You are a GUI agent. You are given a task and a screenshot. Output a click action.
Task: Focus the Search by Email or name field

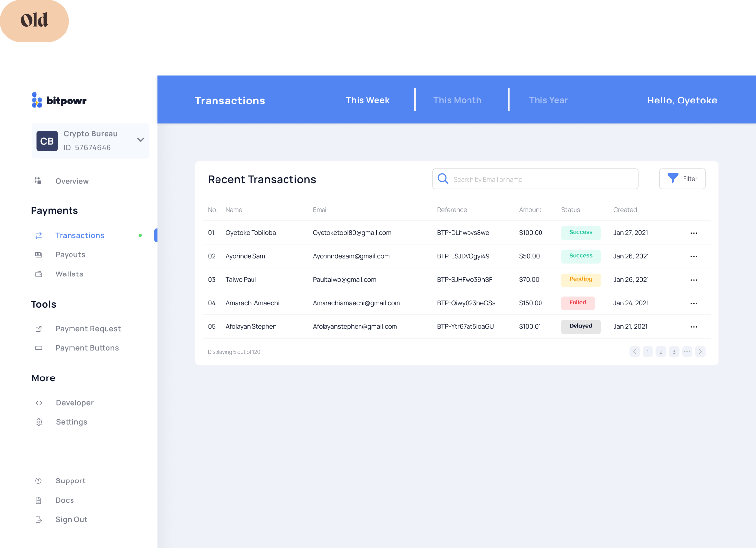[x=535, y=179]
